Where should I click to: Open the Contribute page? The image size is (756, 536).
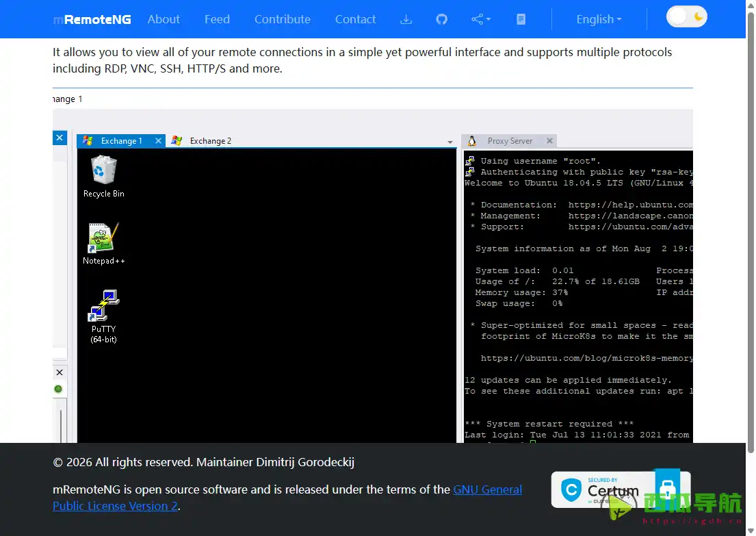coord(282,19)
